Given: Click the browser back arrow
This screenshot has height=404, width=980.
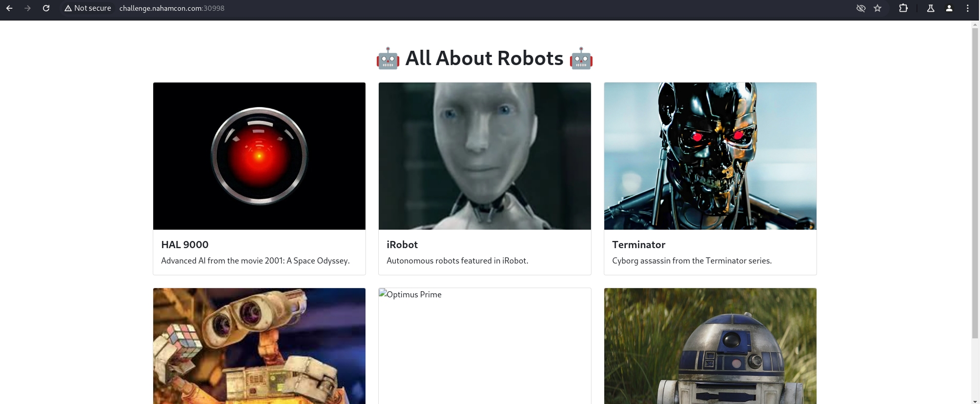Looking at the screenshot, I should coord(9,8).
